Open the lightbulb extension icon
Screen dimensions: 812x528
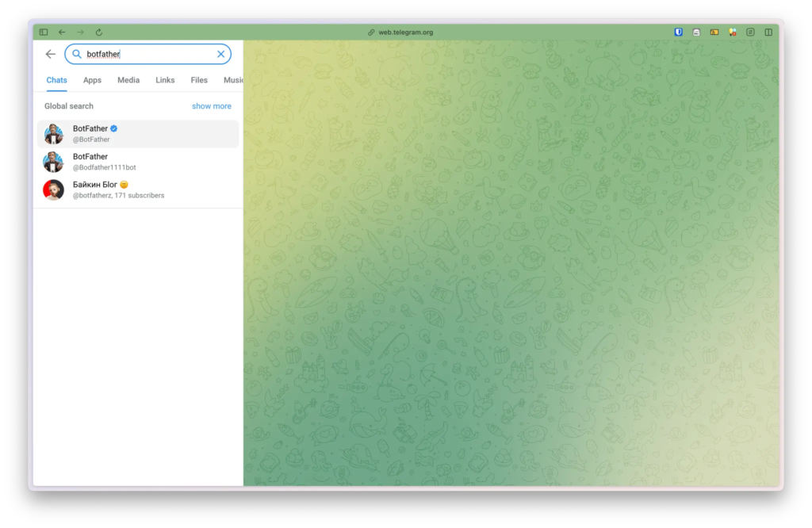(732, 32)
